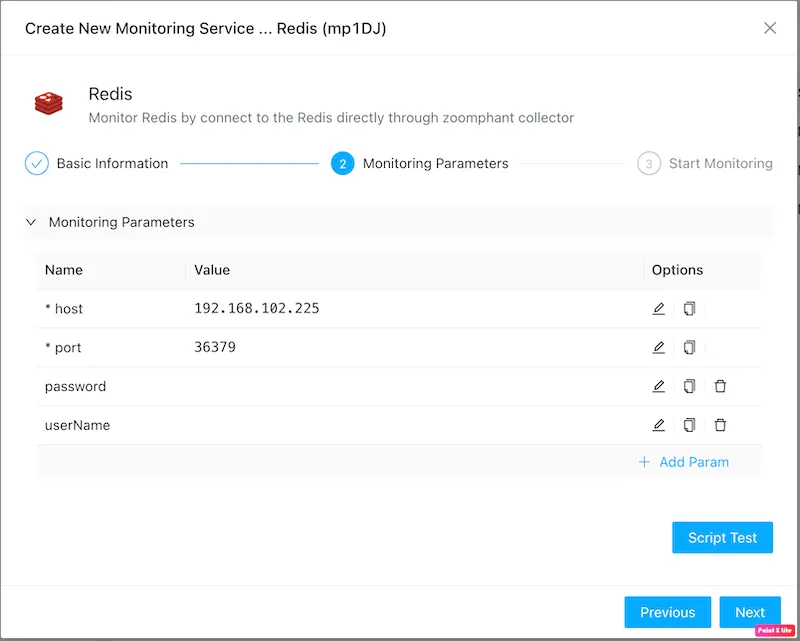This screenshot has height=641, width=800.
Task: Click the Redis logo icon
Action: 48,104
